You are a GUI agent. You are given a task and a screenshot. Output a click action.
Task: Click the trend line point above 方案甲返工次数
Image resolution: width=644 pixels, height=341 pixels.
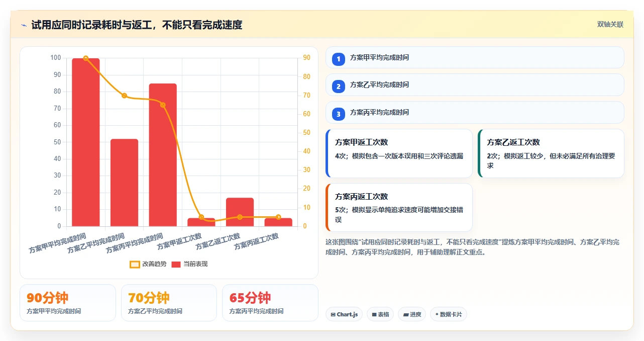point(201,217)
